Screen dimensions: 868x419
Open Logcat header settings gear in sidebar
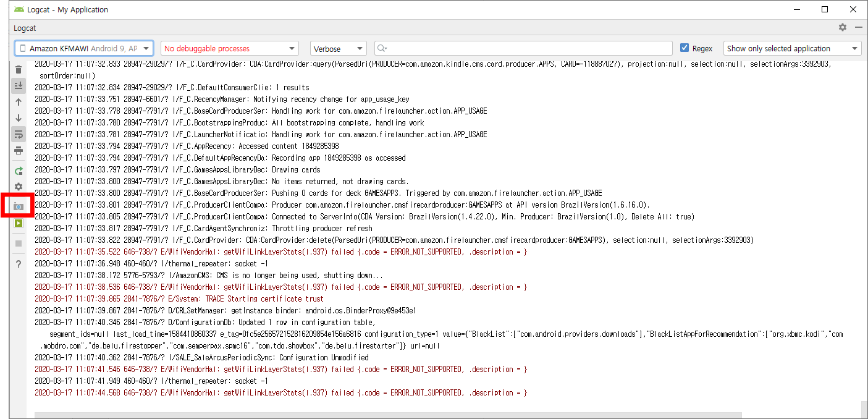(19, 187)
